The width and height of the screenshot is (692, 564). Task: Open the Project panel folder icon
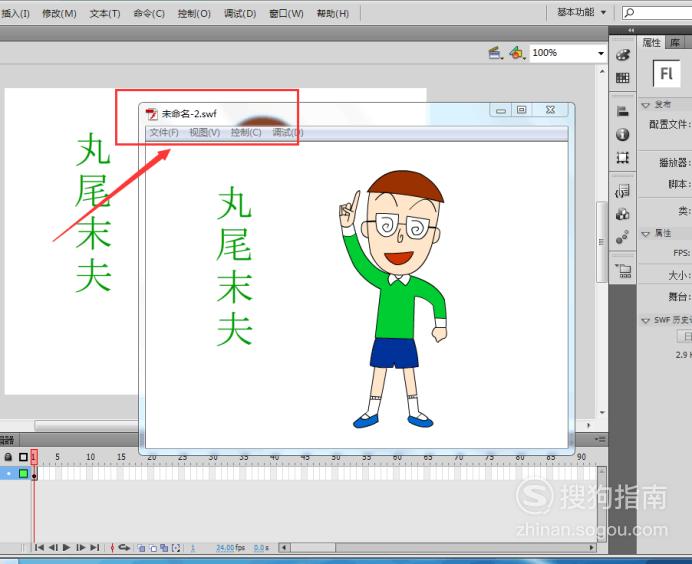click(x=623, y=271)
